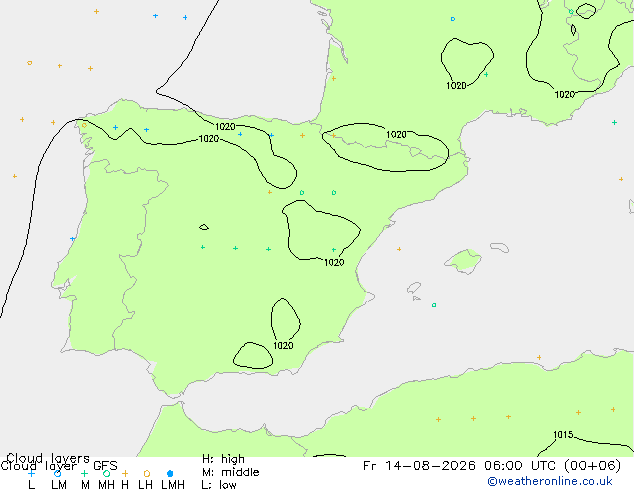Click the blue plus legend symbol for L

point(32,473)
